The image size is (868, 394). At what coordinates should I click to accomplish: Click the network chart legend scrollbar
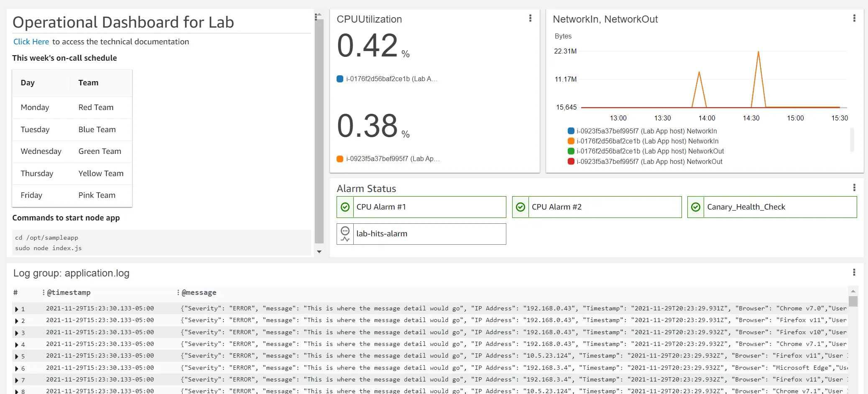tap(852, 140)
